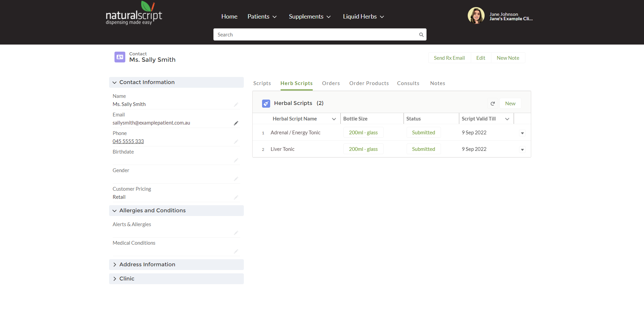The height and width of the screenshot is (324, 644).
Task: Select the Herb Scripts tab
Action: pos(297,83)
